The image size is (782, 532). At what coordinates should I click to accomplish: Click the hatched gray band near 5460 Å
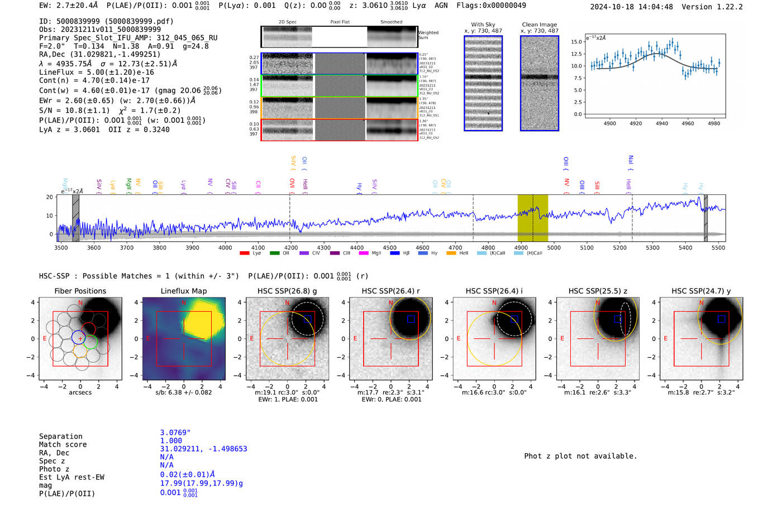705,218
